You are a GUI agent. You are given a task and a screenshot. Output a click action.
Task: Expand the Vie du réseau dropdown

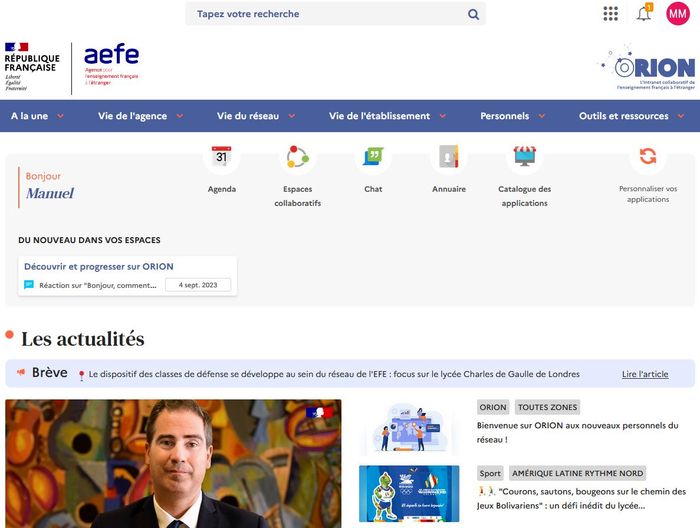256,116
